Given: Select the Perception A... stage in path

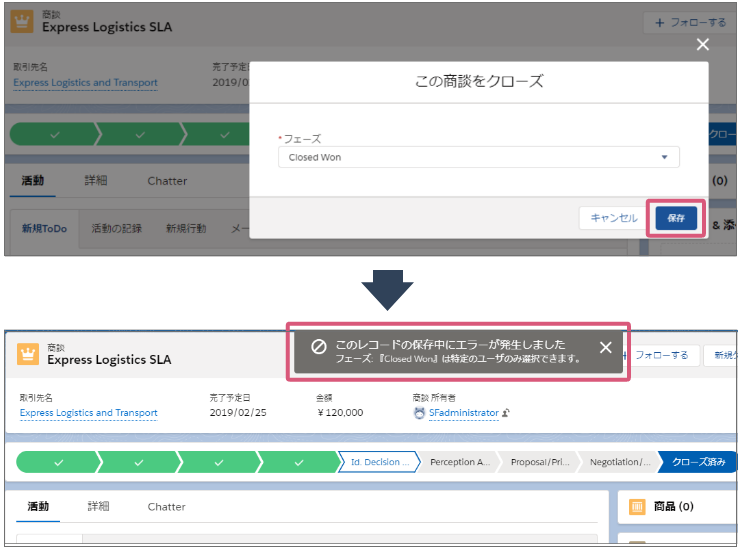Looking at the screenshot, I should (459, 462).
